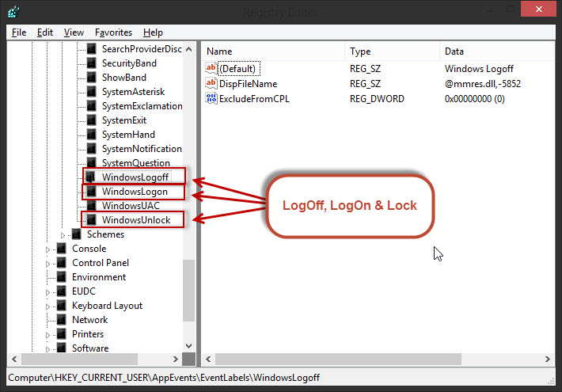Select the SystemHand key folder icon
The image size is (562, 392).
coord(92,135)
